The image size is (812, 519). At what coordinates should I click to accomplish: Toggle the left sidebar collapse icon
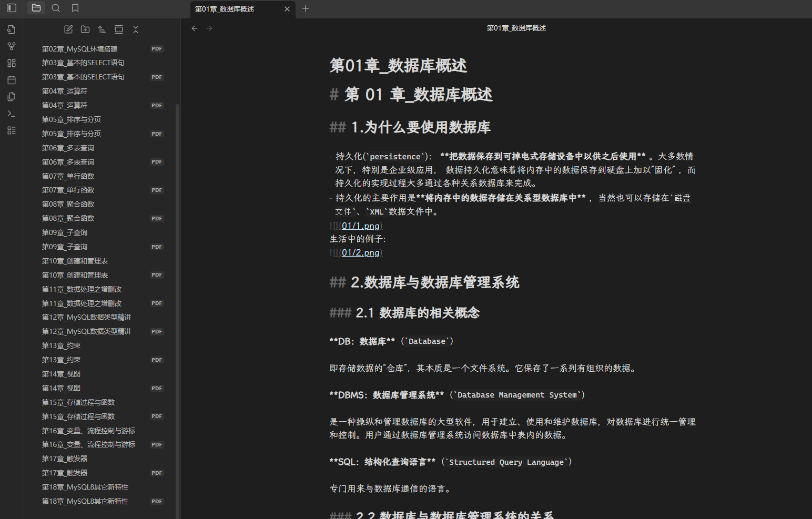point(12,8)
